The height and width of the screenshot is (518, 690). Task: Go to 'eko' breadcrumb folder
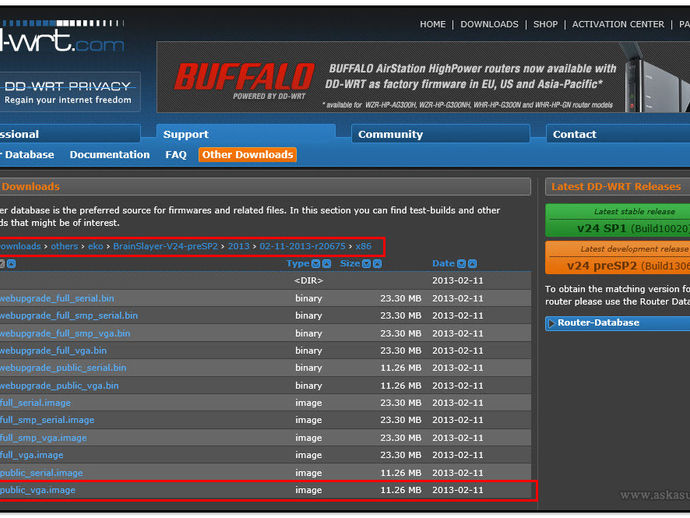(95, 246)
